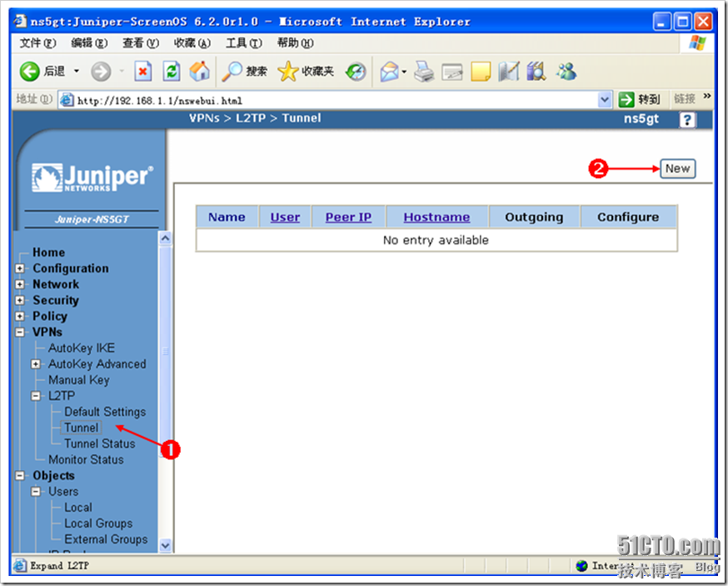Click the map-with-pencil toolbar icon

pyautogui.click(x=508, y=72)
